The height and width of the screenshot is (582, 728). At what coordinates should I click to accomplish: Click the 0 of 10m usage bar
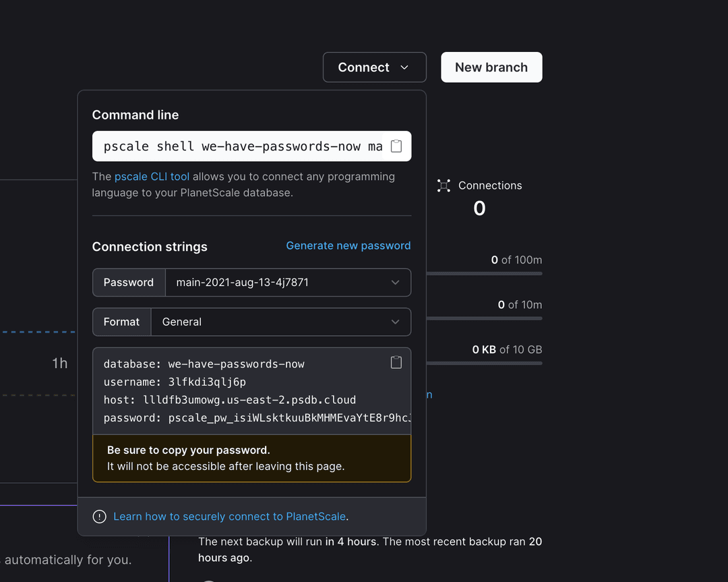tap(484, 318)
